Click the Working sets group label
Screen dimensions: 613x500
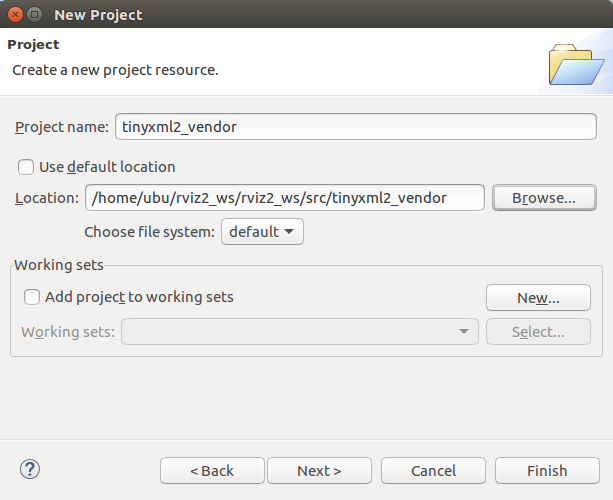59,265
